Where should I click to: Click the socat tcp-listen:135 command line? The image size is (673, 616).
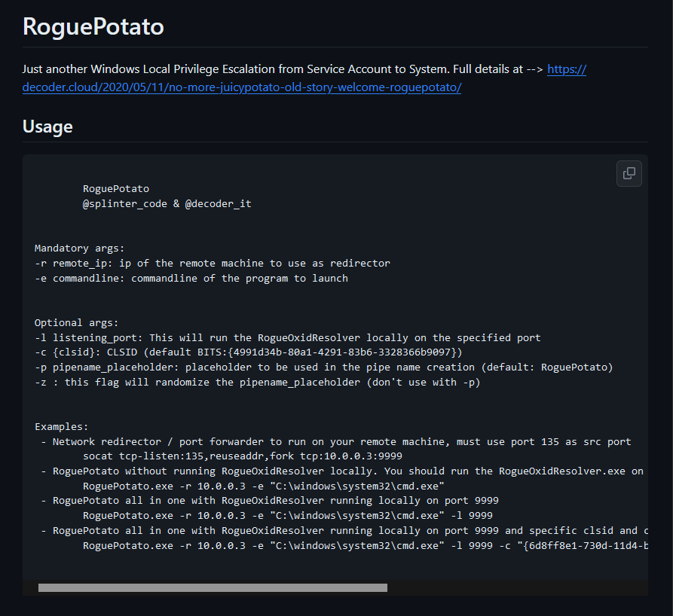coord(243,456)
